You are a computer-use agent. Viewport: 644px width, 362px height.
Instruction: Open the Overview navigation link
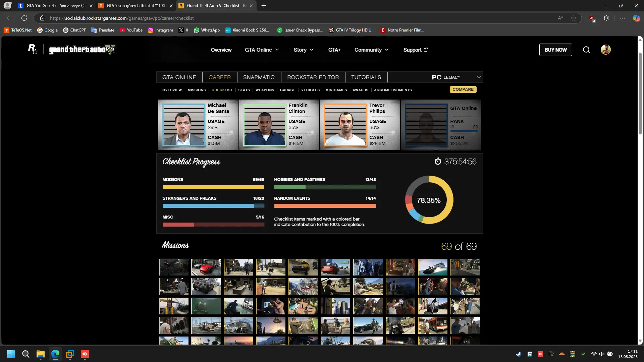point(221,50)
